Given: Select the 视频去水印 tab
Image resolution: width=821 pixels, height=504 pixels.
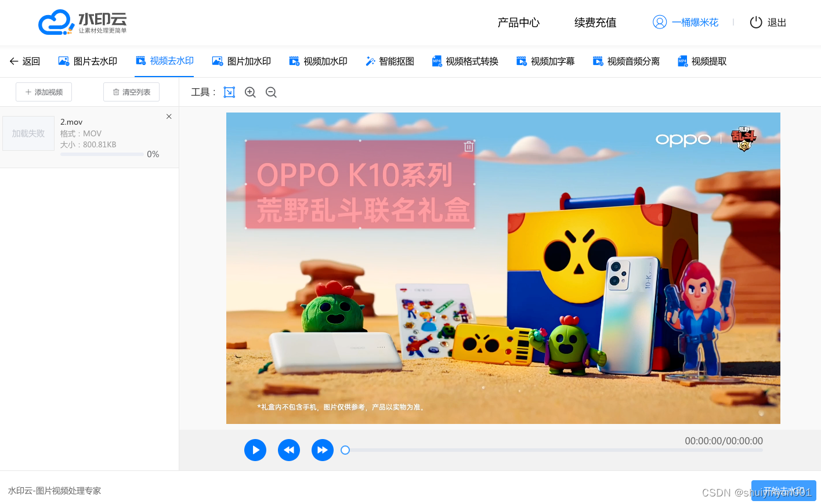Looking at the screenshot, I should point(164,61).
